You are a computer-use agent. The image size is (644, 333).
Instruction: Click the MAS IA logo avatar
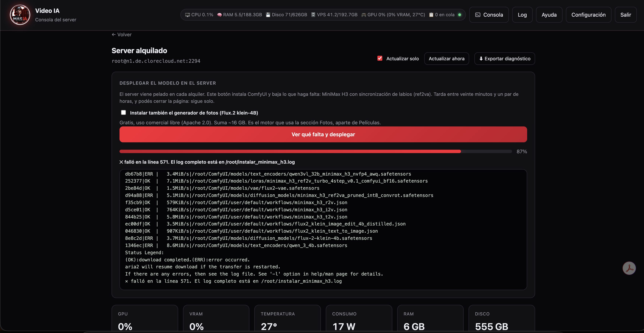(x=20, y=15)
